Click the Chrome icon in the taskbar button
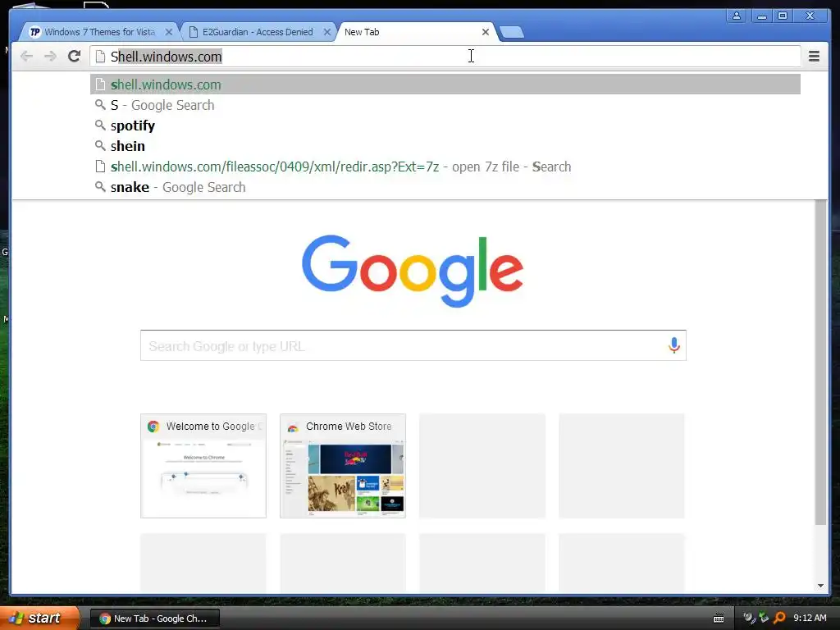 [x=105, y=619]
